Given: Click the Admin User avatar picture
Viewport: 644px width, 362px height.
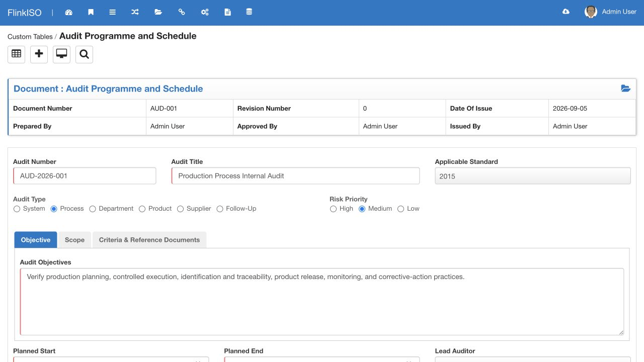Looking at the screenshot, I should click(591, 12).
